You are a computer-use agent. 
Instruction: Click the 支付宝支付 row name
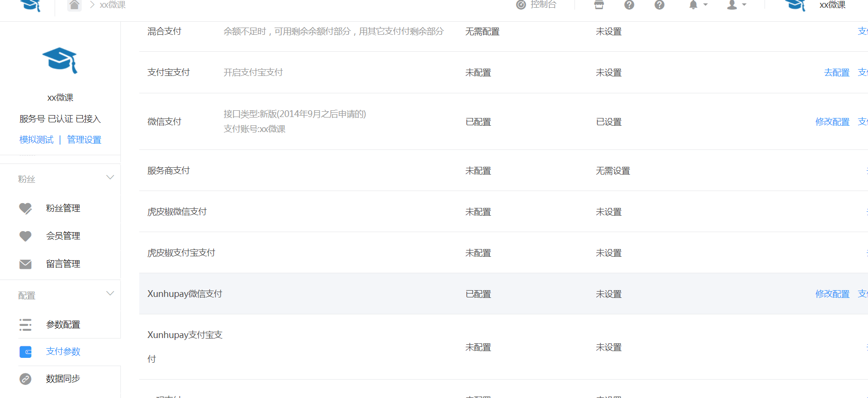(169, 73)
